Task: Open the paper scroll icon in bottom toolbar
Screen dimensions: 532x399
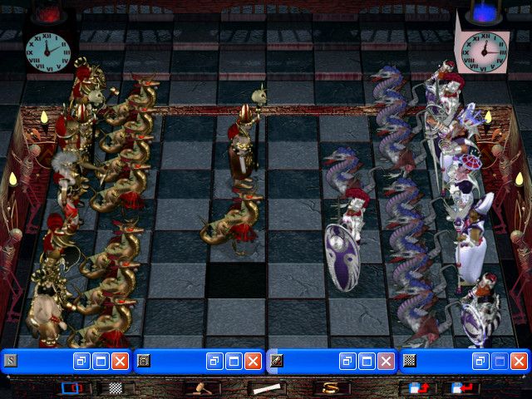Action: [266, 387]
